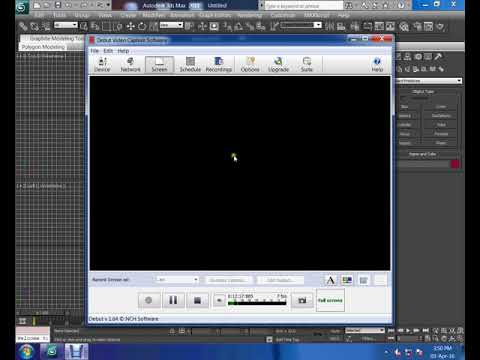
Task: Click the taskbar clock
Action: point(443,352)
